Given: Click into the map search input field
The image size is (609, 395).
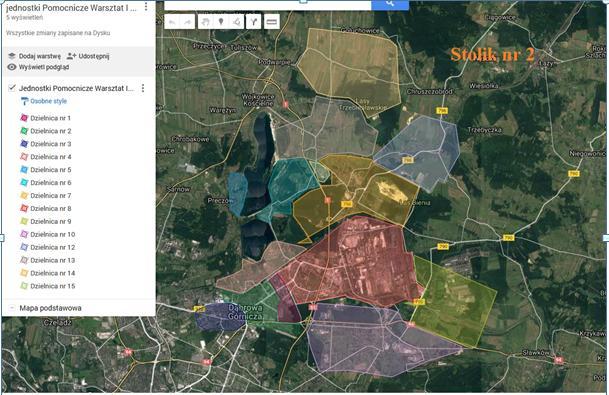Looking at the screenshot, I should [x=268, y=4].
